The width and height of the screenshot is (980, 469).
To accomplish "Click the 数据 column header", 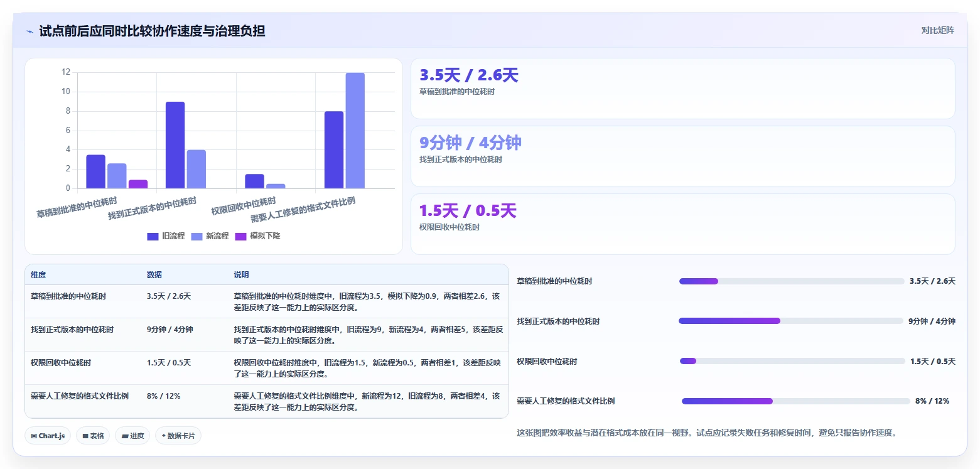I will [154, 275].
